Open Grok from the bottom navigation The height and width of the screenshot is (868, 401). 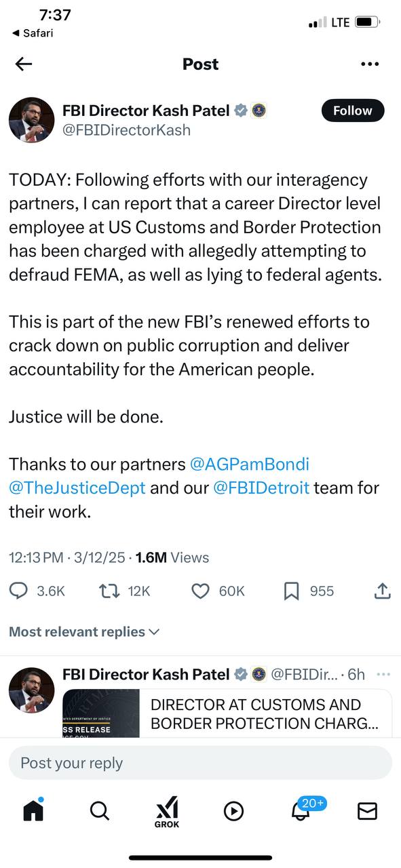click(167, 811)
